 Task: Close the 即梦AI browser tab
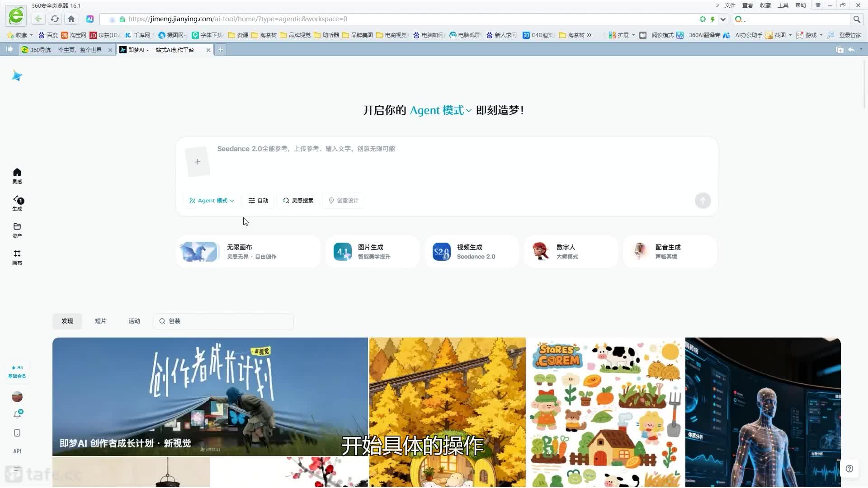coord(208,50)
